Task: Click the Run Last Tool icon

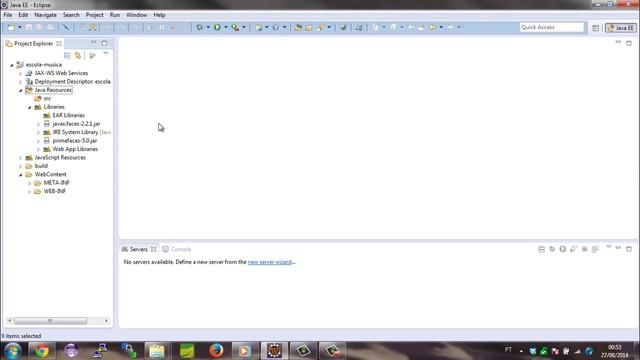Action: (235, 27)
